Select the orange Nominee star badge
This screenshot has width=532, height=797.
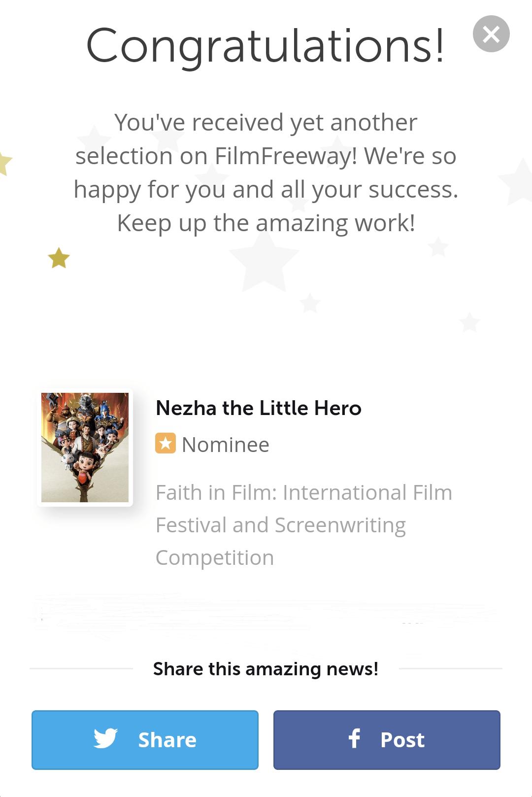(166, 444)
